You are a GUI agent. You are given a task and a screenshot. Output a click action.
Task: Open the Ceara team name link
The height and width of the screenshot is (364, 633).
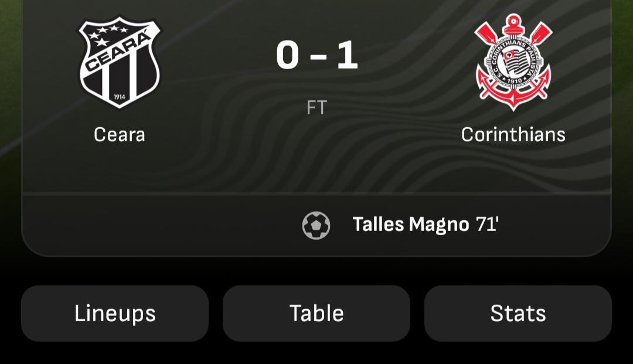(120, 135)
